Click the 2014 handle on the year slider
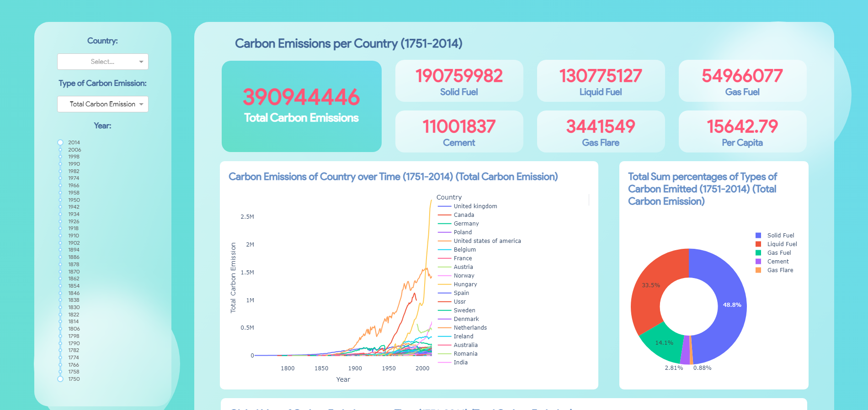The height and width of the screenshot is (410, 868). [x=60, y=142]
